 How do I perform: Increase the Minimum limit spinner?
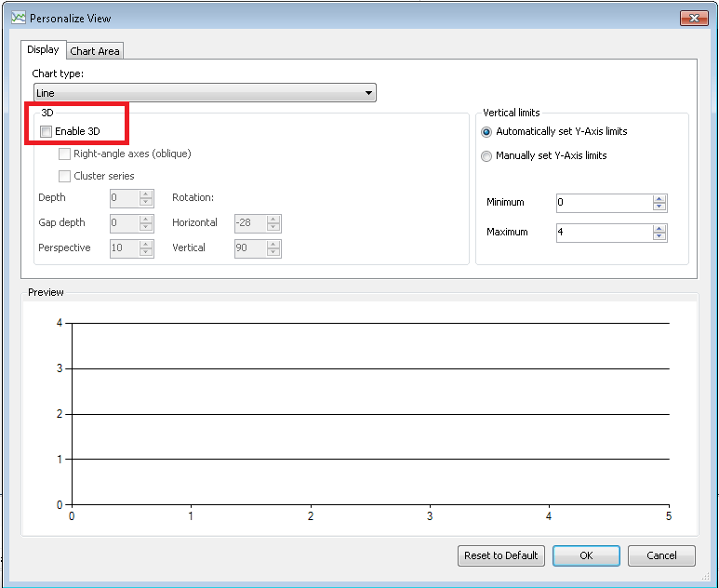[x=659, y=198]
